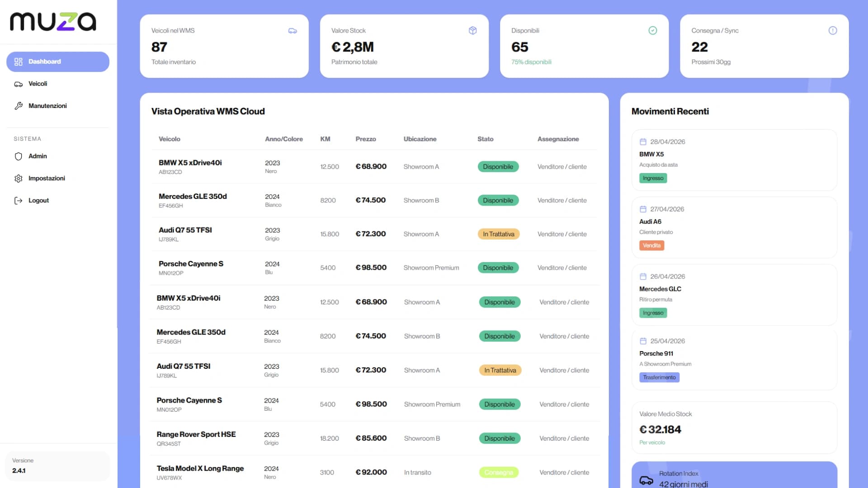868x488 pixels.
Task: Click Ingresso tag under Ritiro permuta
Action: coord(653,313)
